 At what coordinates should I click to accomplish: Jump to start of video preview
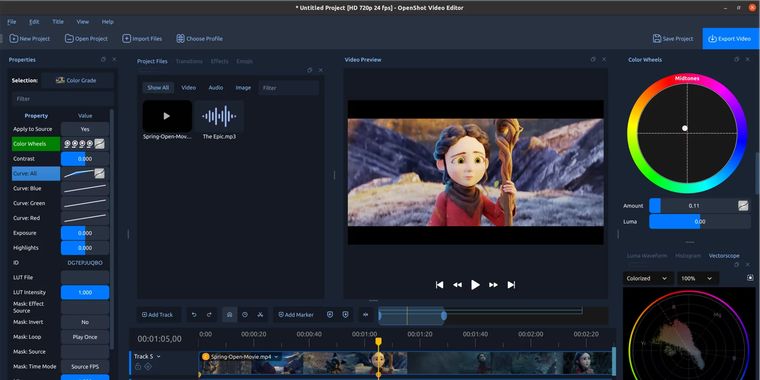(439, 285)
